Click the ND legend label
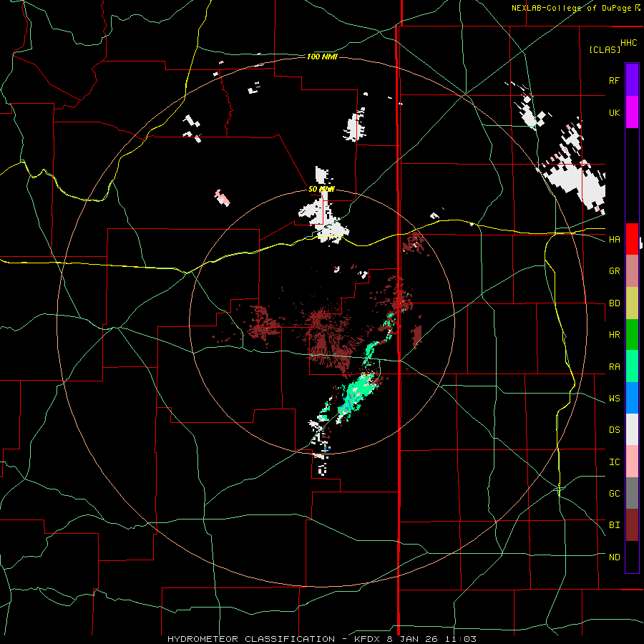The height and width of the screenshot is (644, 644). click(614, 557)
